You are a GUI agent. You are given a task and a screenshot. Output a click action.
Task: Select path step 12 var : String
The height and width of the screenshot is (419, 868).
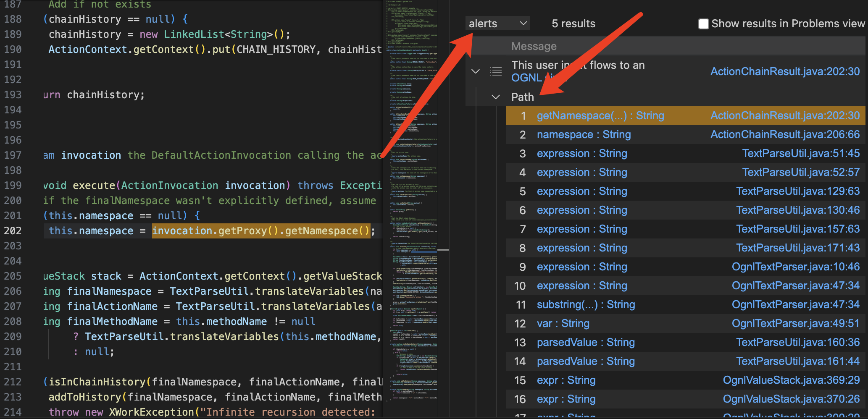563,323
